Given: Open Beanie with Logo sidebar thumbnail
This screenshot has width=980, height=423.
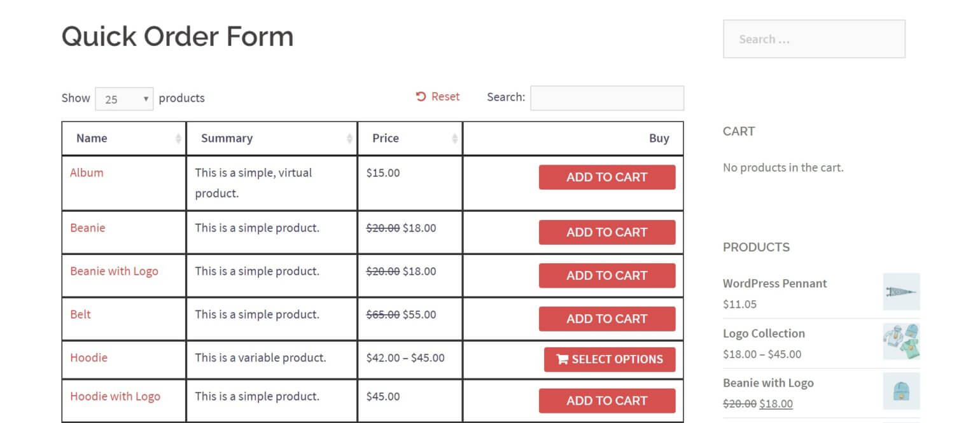Looking at the screenshot, I should click(901, 391).
